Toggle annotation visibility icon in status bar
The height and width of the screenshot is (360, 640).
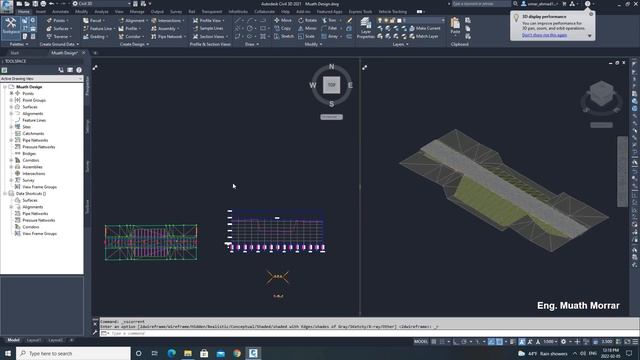[522, 342]
